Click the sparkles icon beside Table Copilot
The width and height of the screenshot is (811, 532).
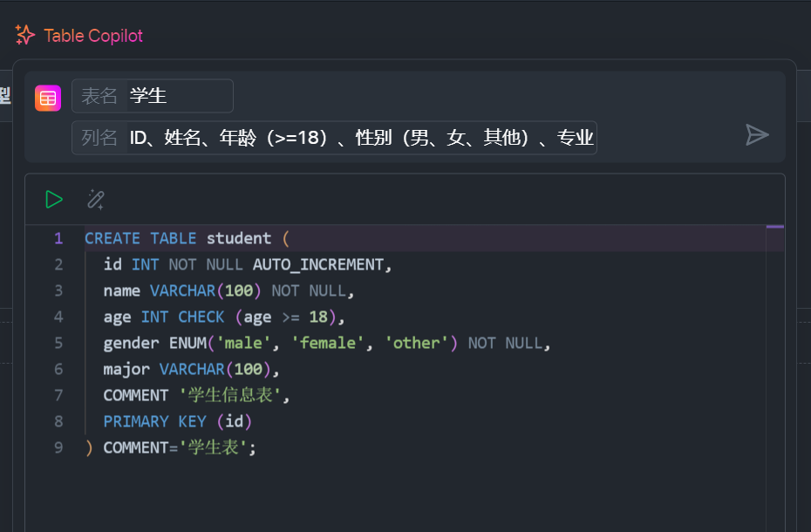pyautogui.click(x=24, y=35)
